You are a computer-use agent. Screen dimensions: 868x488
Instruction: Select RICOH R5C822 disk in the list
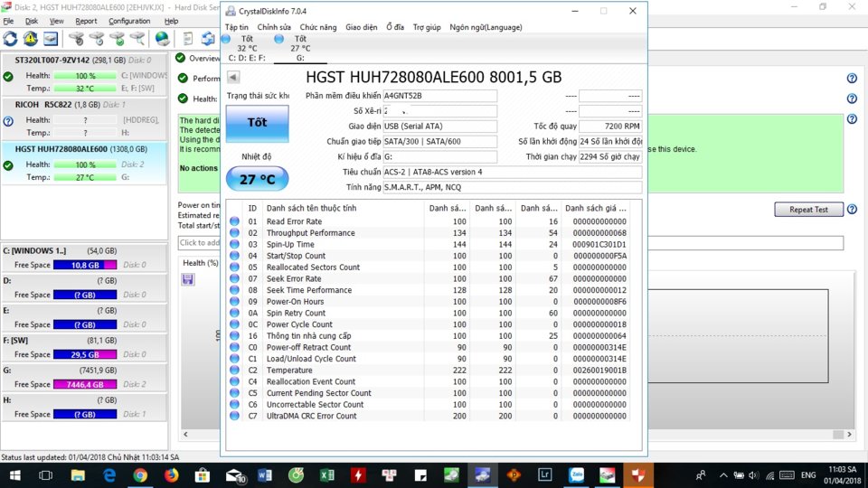tap(84, 119)
